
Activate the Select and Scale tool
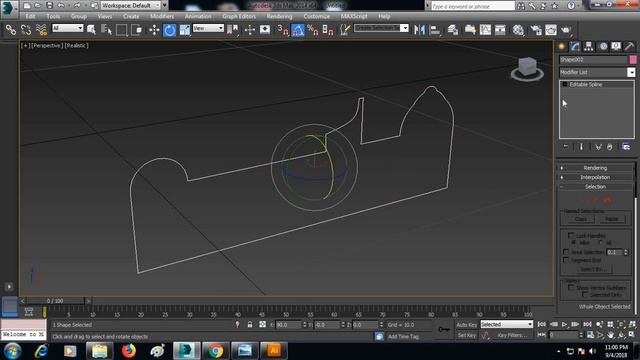185,30
